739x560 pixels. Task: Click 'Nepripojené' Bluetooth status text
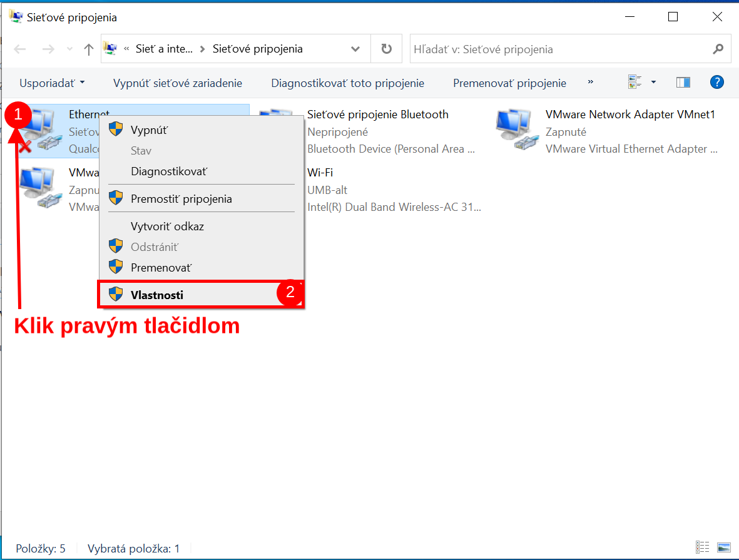click(337, 132)
